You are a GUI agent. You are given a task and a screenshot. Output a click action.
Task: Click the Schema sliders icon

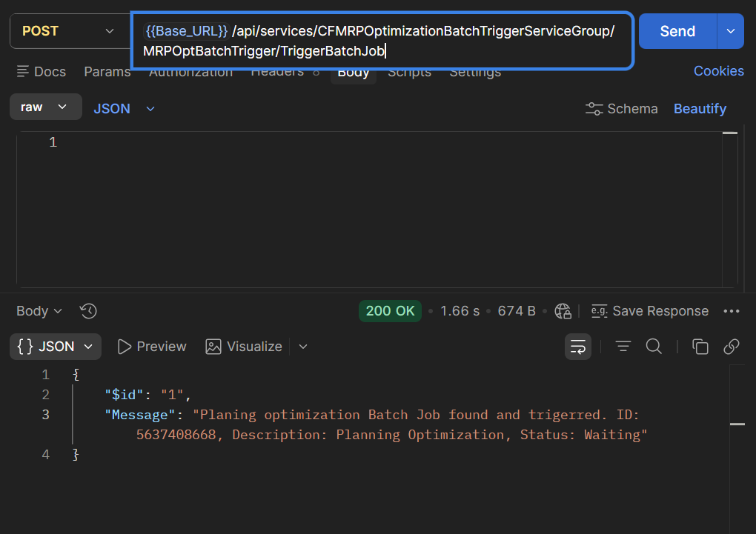coord(594,109)
